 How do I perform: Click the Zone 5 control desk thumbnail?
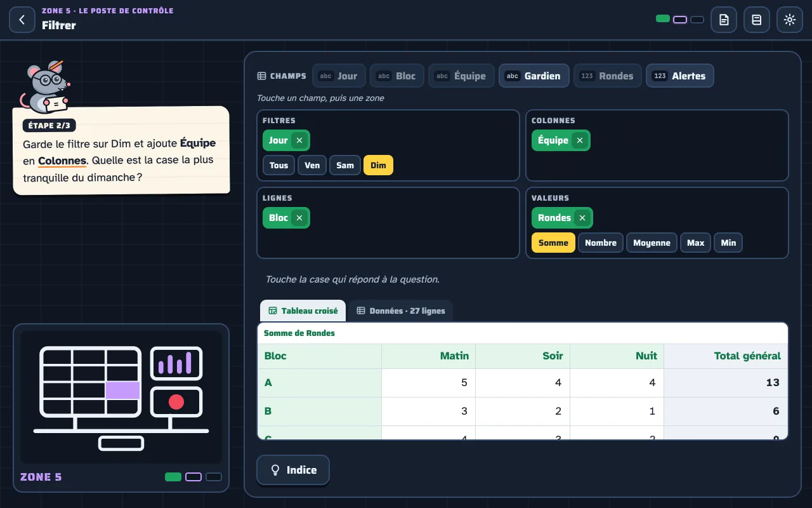(121, 397)
